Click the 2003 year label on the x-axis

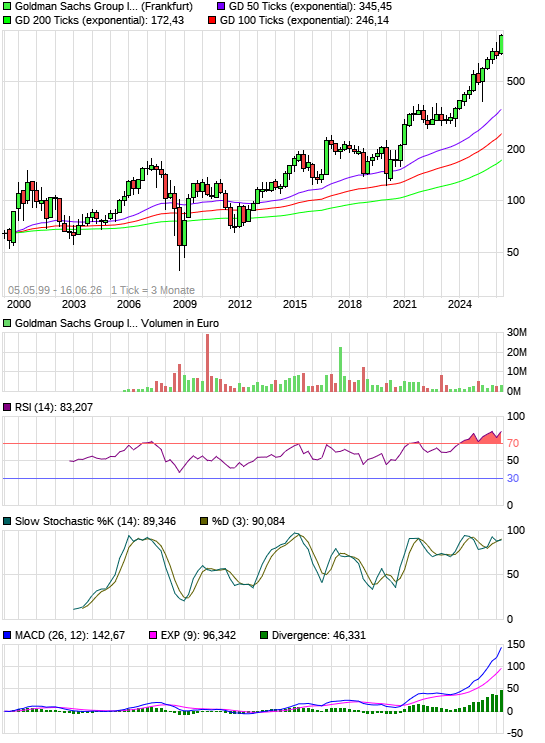pos(74,304)
